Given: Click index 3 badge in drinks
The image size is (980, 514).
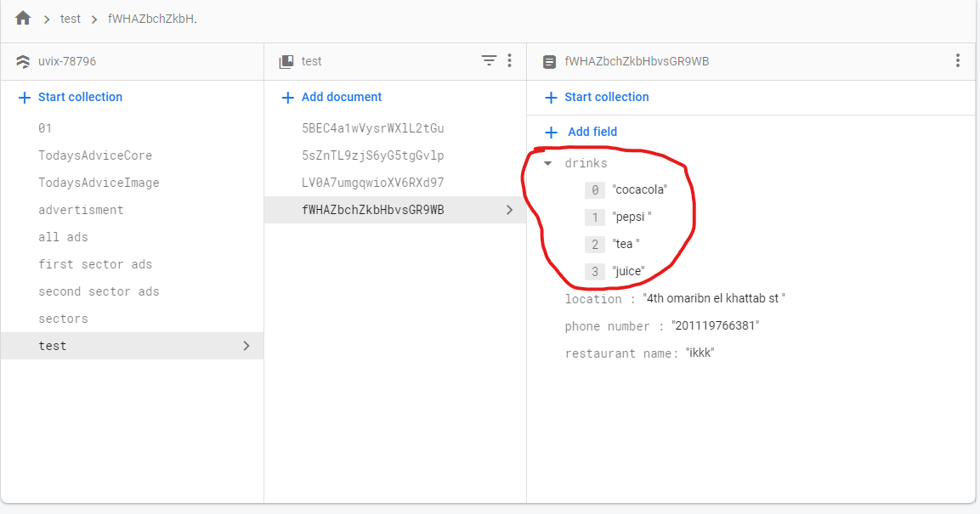Looking at the screenshot, I should pyautogui.click(x=595, y=272).
